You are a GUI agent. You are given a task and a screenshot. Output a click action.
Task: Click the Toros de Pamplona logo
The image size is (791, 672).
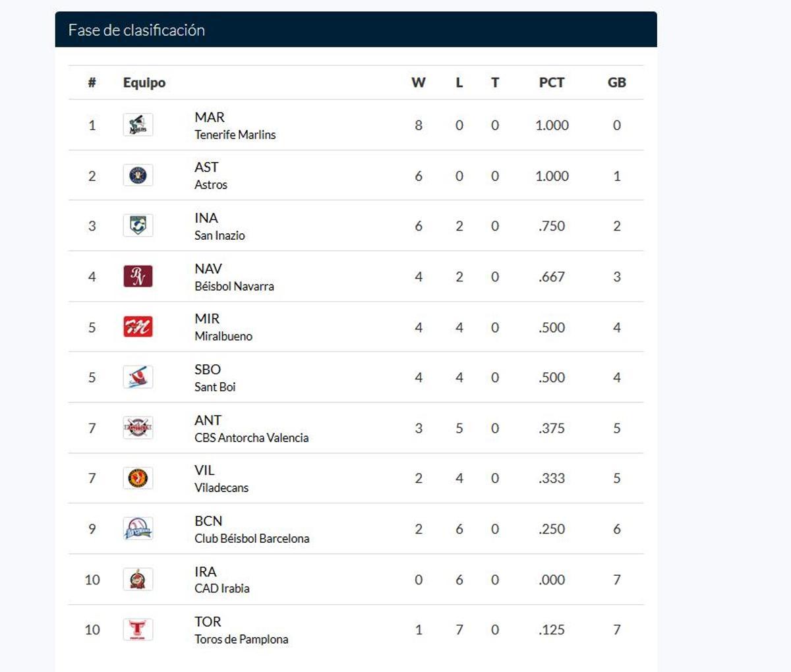[x=138, y=629]
